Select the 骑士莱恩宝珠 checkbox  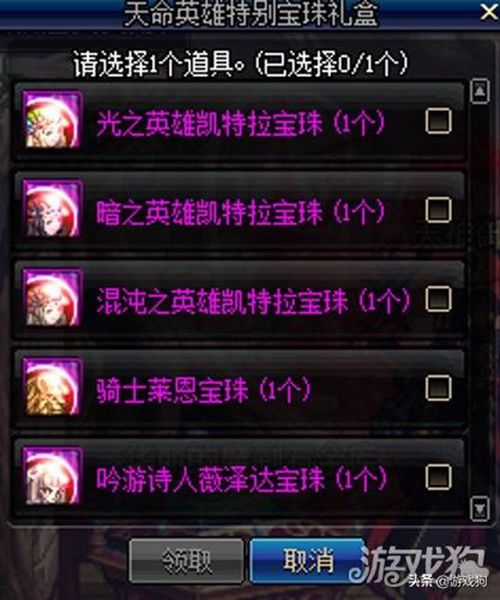[438, 387]
